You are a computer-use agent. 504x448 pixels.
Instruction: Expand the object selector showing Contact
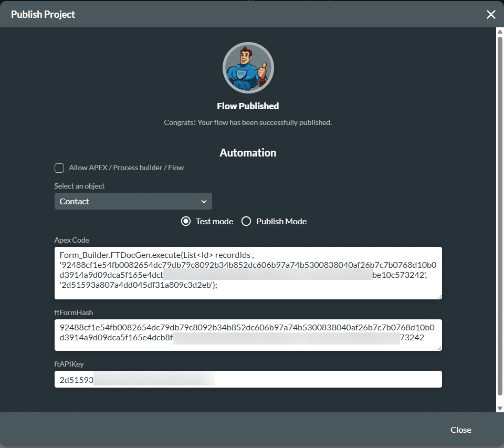point(133,201)
